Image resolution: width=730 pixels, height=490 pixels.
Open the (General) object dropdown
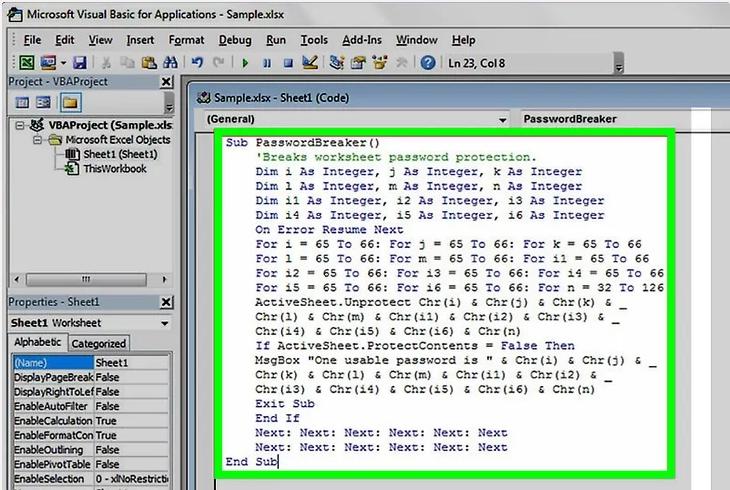[502, 119]
